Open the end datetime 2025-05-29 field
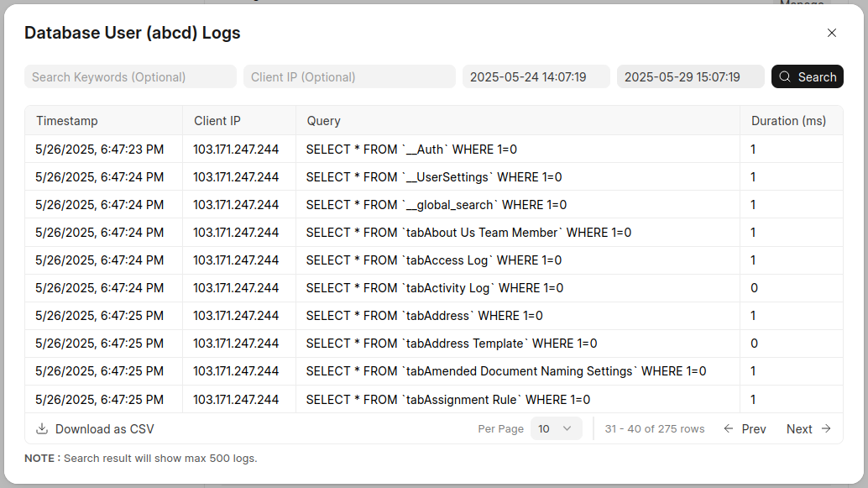Viewport: 868px width, 488px height. [690, 77]
